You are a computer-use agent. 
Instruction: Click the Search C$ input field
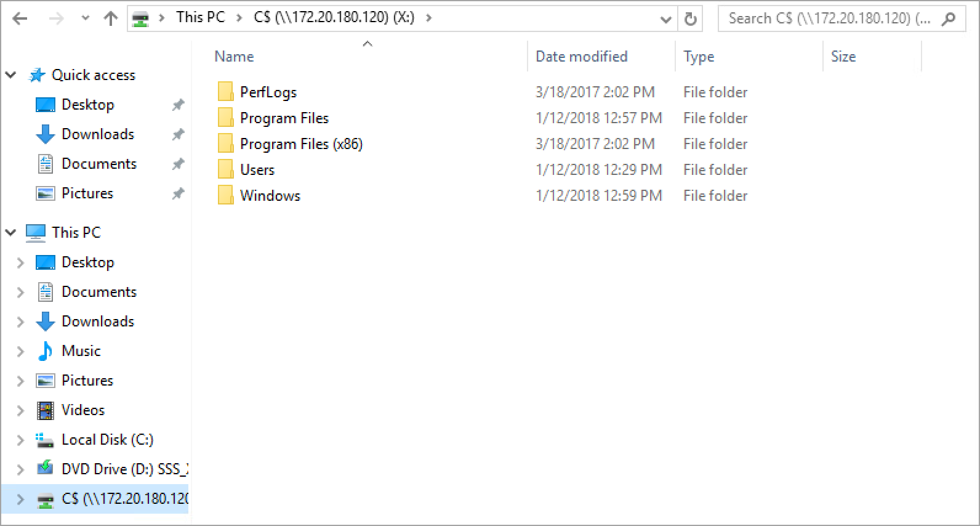[x=829, y=18]
